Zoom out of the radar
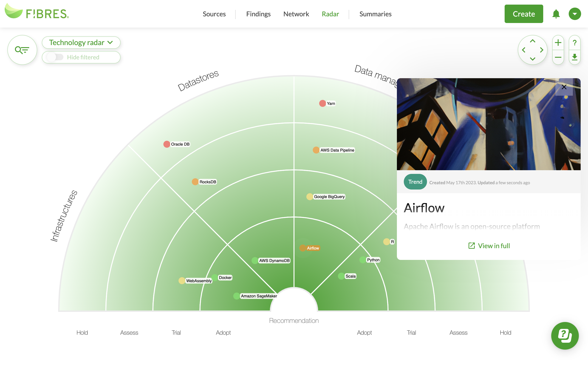The image size is (588, 368). click(558, 57)
